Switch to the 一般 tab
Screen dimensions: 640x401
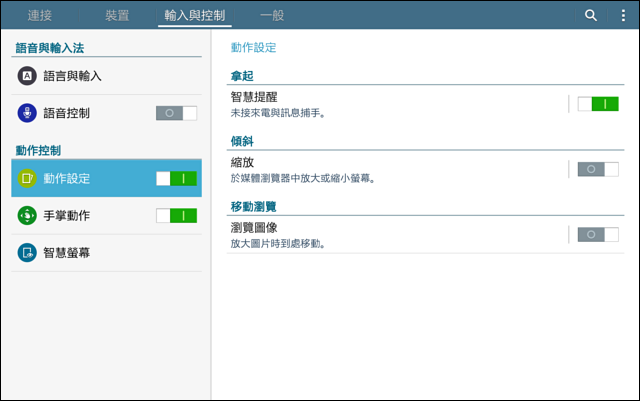click(x=272, y=16)
